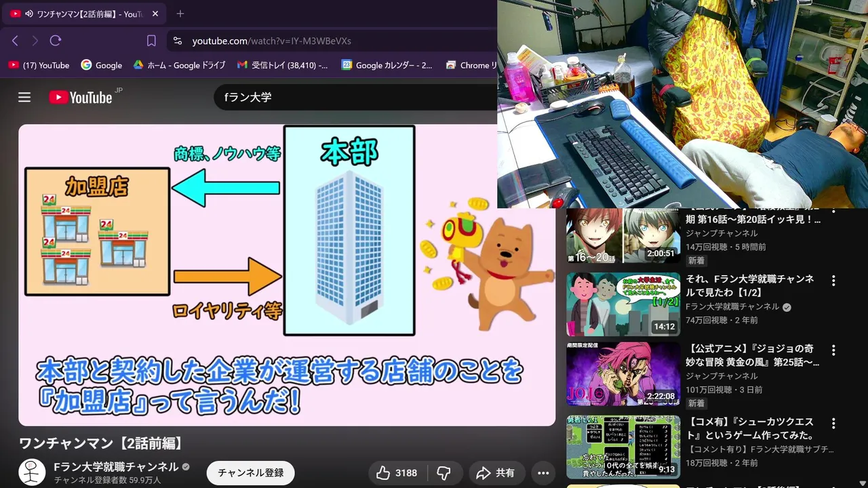
Task: Close the ワンチャンマン【2話前編】 browser tab
Action: 155,14
